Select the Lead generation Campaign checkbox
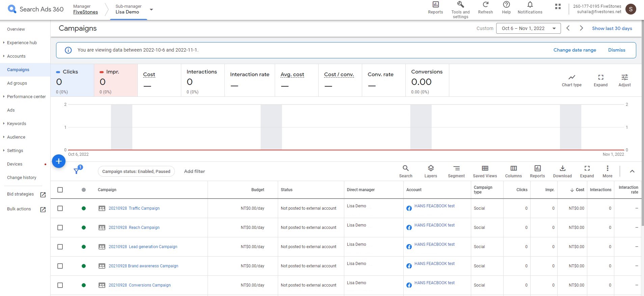 coord(60,247)
